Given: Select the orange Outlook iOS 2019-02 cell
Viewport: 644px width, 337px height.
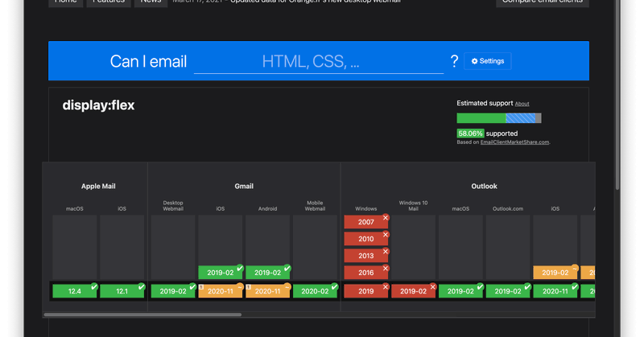Looking at the screenshot, I should click(x=555, y=273).
